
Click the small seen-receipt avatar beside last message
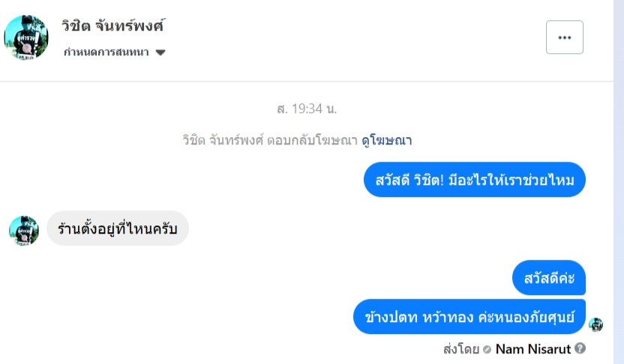596,324
